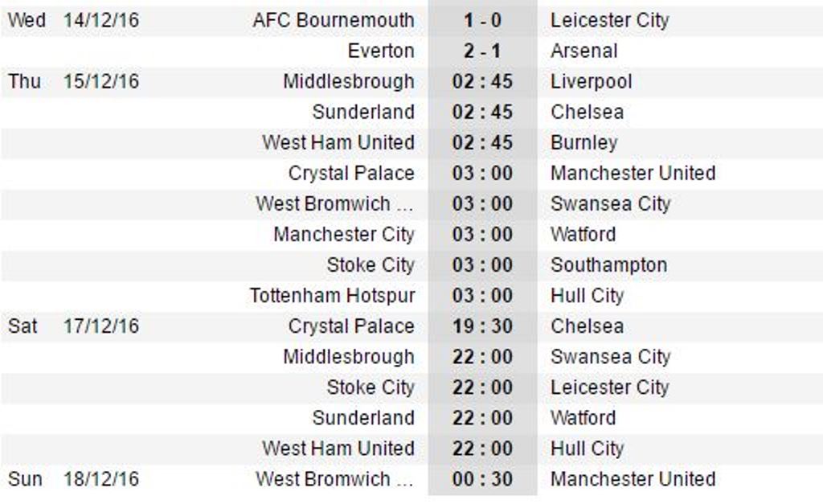
Task: Select West Ham United versus Burnley
Action: pos(338,142)
